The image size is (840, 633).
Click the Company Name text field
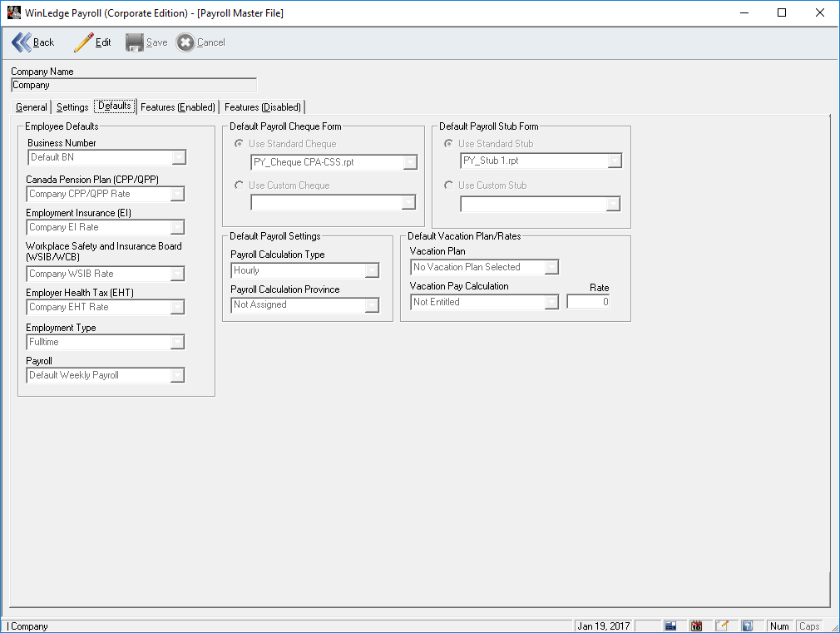pyautogui.click(x=134, y=85)
